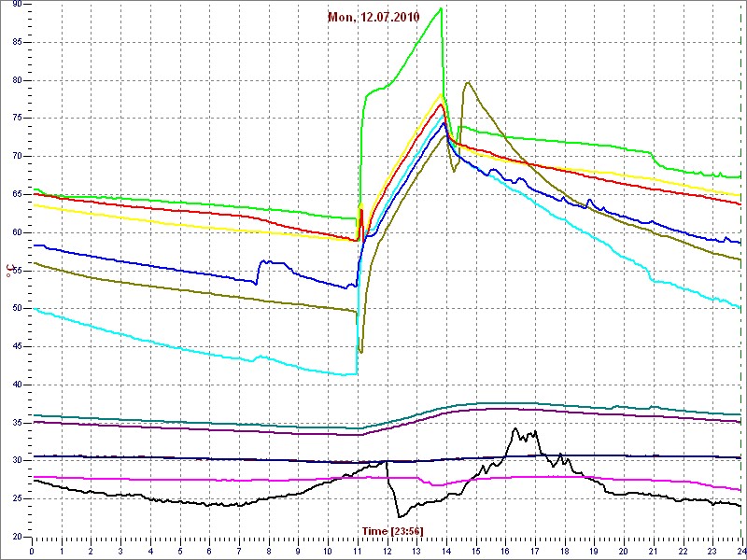Click the "50" temperature axis label
The height and width of the screenshot is (560, 747).
17,309
